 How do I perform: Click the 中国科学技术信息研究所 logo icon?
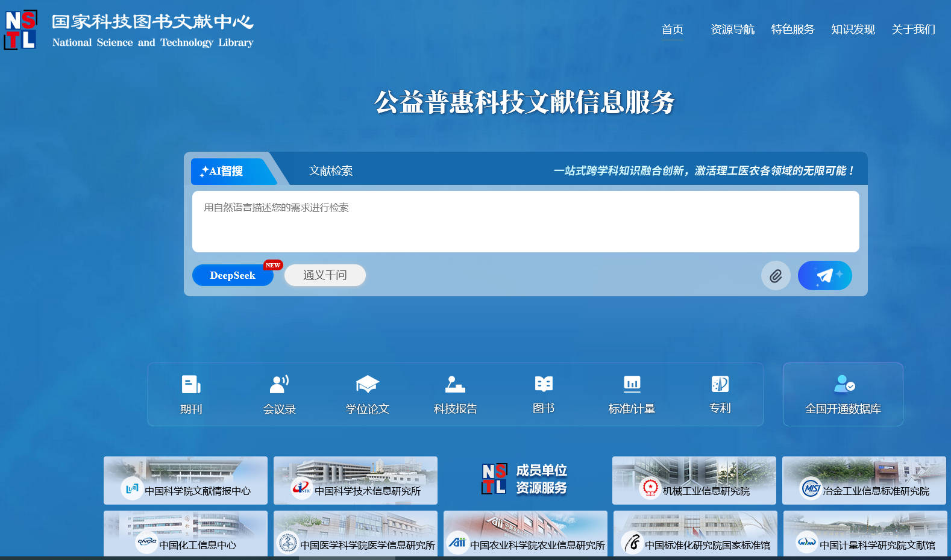pos(301,488)
